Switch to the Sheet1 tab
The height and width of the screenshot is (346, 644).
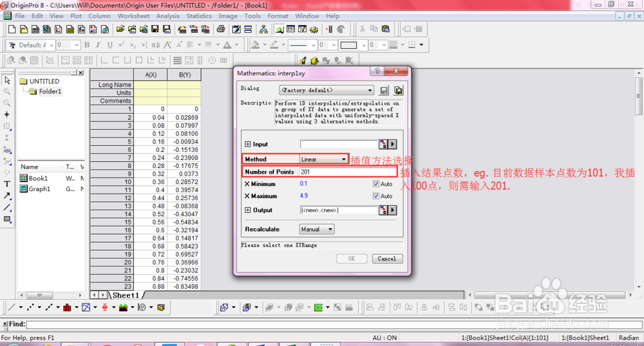[126, 295]
